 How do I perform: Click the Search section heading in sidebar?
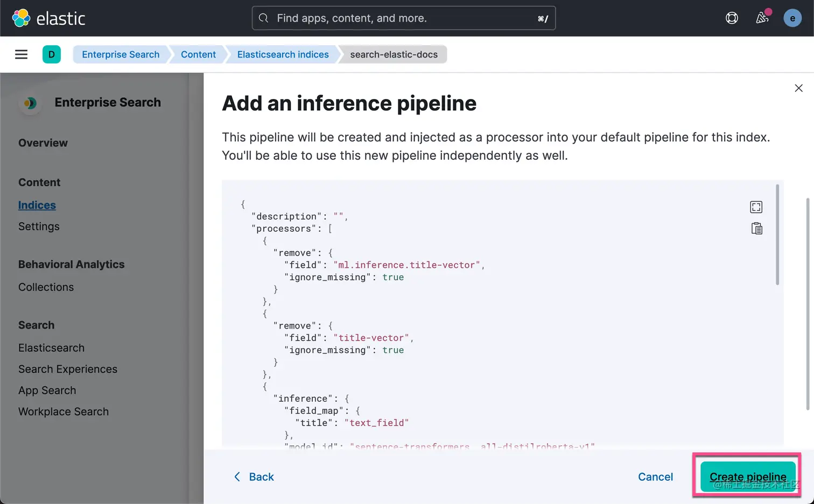point(36,325)
